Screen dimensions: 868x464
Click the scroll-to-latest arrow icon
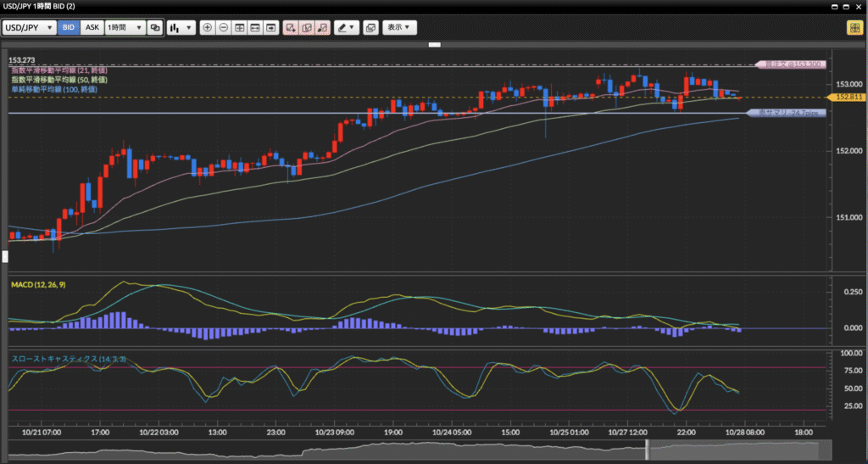[x=271, y=27]
